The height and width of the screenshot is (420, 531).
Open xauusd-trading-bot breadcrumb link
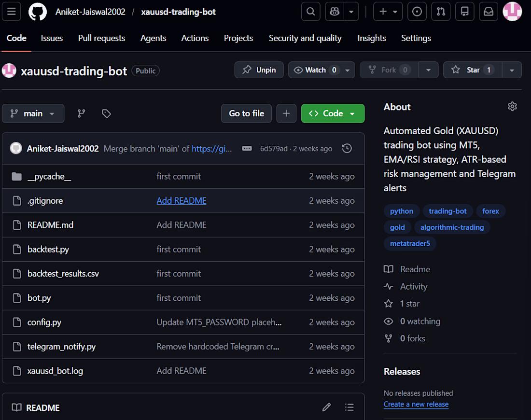[179, 12]
